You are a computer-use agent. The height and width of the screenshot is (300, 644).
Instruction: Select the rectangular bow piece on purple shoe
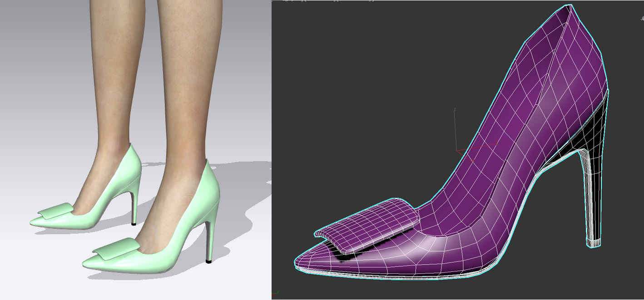pos(367,225)
